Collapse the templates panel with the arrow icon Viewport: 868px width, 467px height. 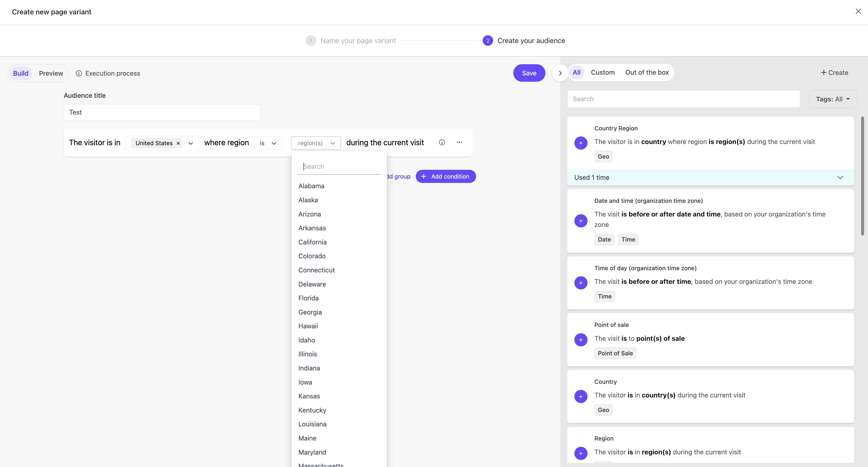560,73
